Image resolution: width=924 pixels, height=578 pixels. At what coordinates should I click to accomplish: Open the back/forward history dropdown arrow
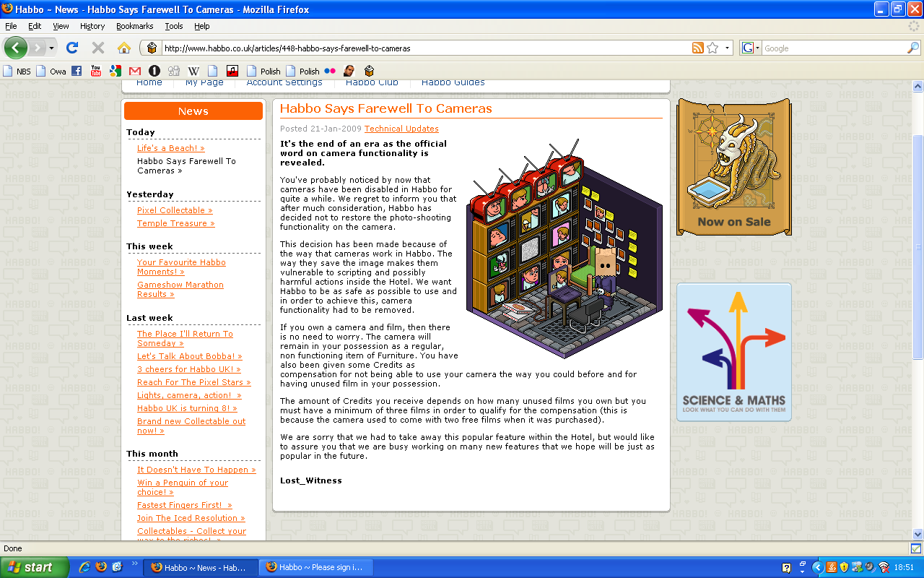click(x=51, y=48)
